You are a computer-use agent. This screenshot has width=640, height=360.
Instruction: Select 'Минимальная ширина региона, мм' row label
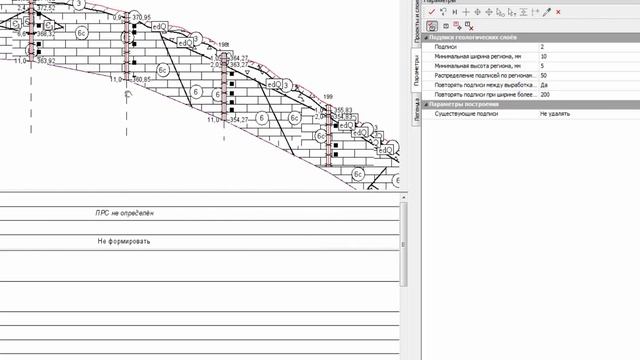[478, 56]
